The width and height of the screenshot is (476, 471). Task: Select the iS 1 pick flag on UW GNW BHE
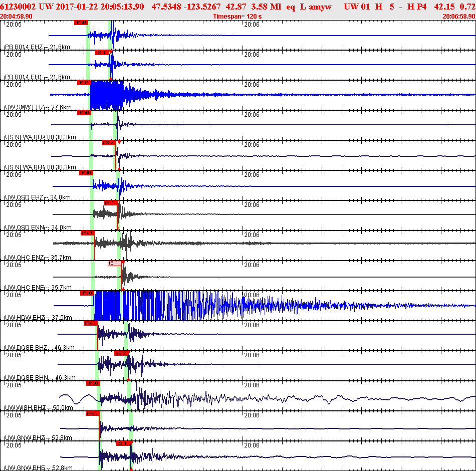123,443
